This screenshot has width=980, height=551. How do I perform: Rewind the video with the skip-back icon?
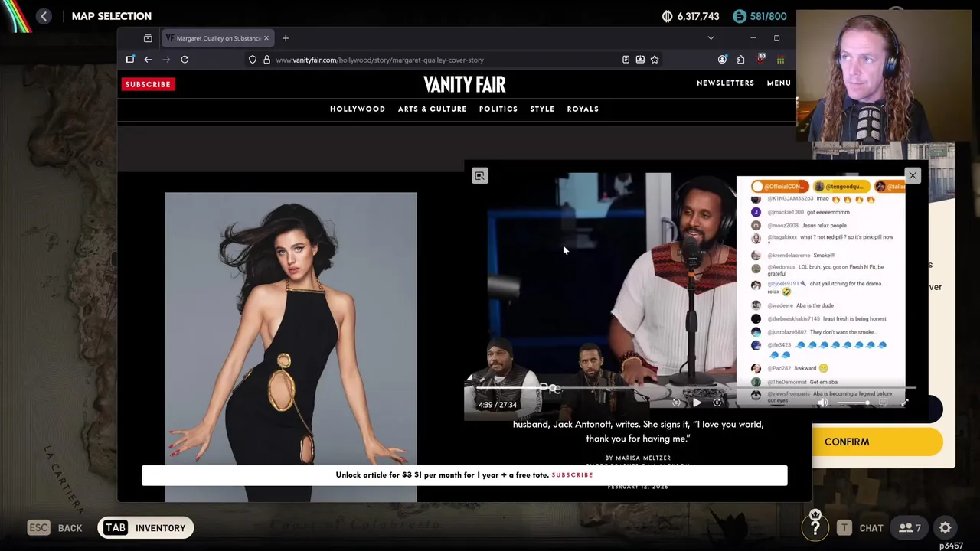(676, 403)
